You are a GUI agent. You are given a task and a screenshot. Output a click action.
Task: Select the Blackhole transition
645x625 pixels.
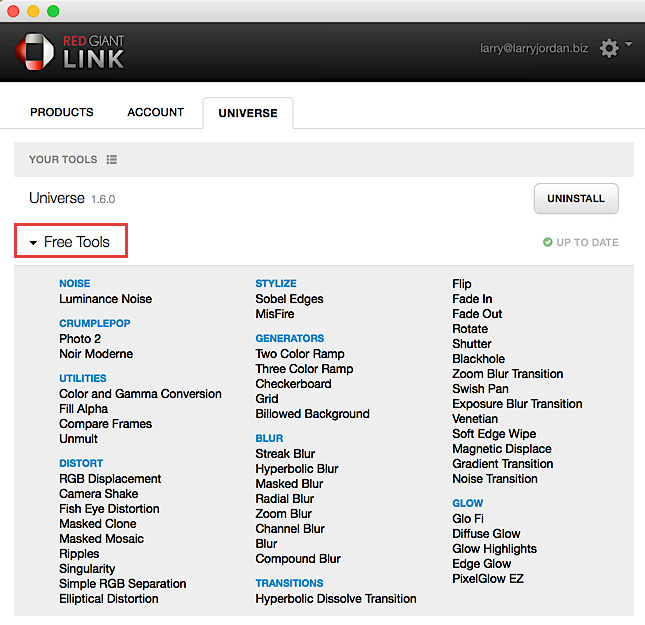click(478, 359)
